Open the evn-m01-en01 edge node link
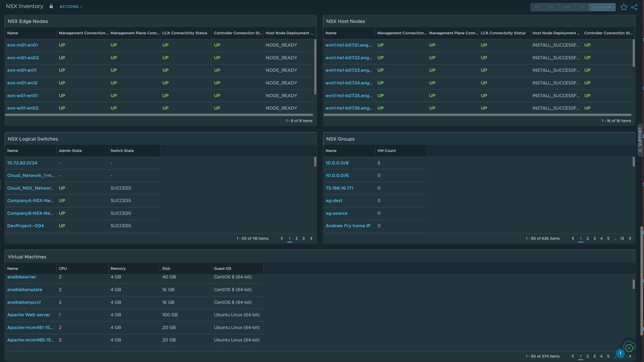Image resolution: width=644 pixels, height=362 pixels. [x=23, y=45]
